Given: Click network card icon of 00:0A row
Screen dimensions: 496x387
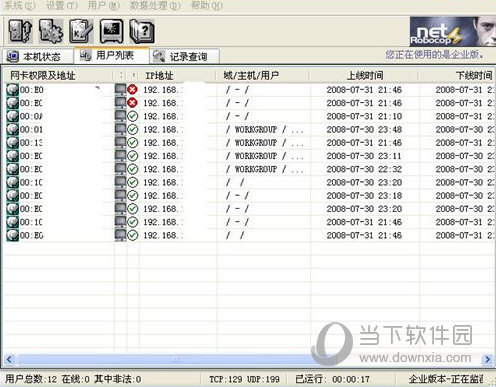Looking at the screenshot, I should click(x=12, y=116).
